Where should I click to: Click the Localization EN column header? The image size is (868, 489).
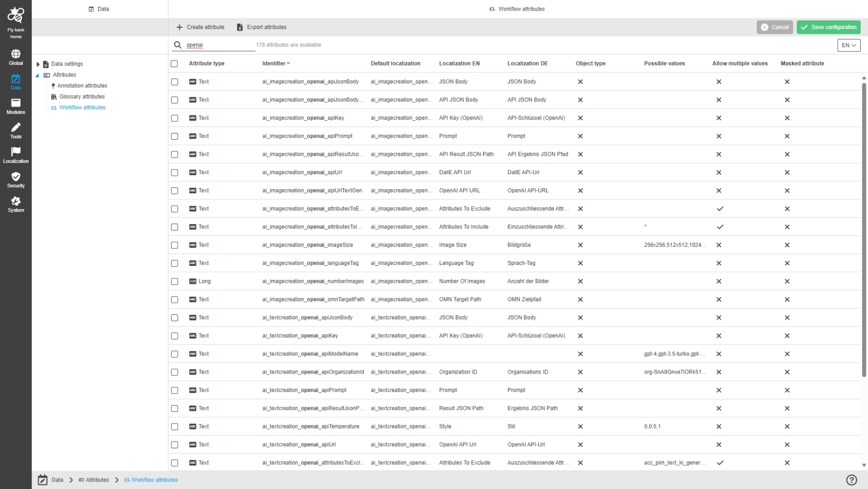click(x=459, y=64)
